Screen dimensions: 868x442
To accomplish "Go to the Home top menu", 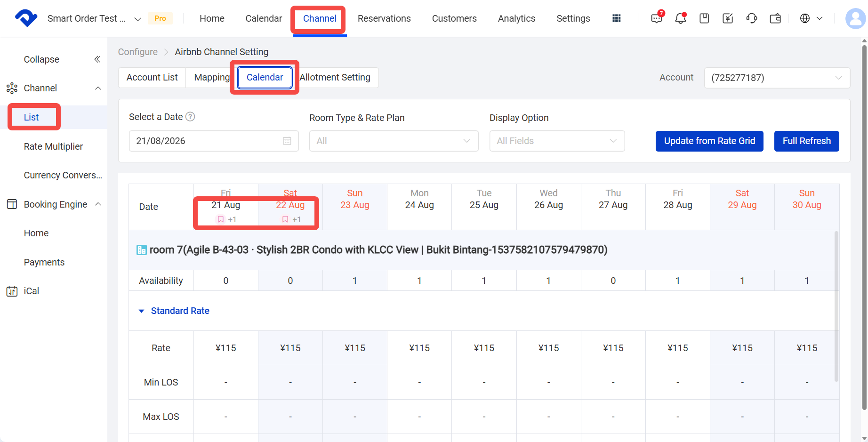I will (212, 18).
